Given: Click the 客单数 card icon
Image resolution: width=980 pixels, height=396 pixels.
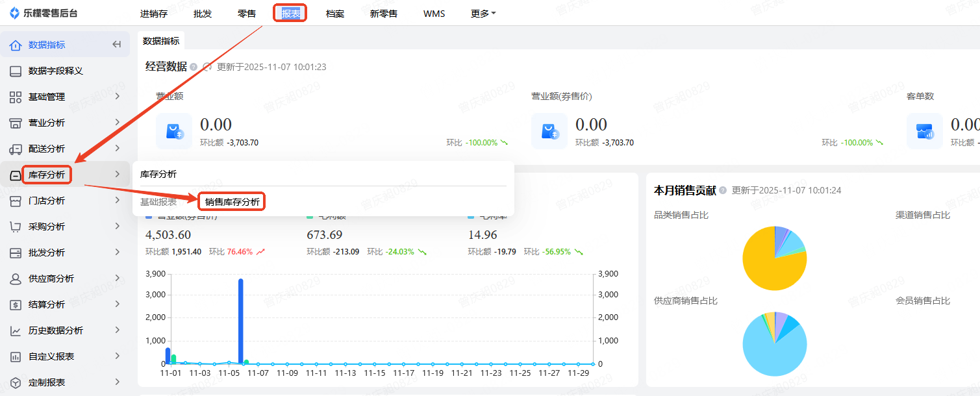Looking at the screenshot, I should tap(925, 131).
